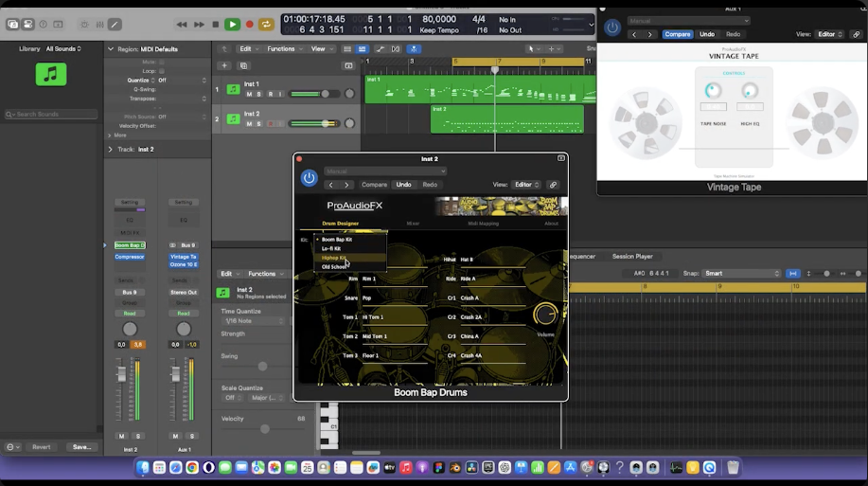Switch to the Midi Mapping tab
868x486 pixels.
484,224
